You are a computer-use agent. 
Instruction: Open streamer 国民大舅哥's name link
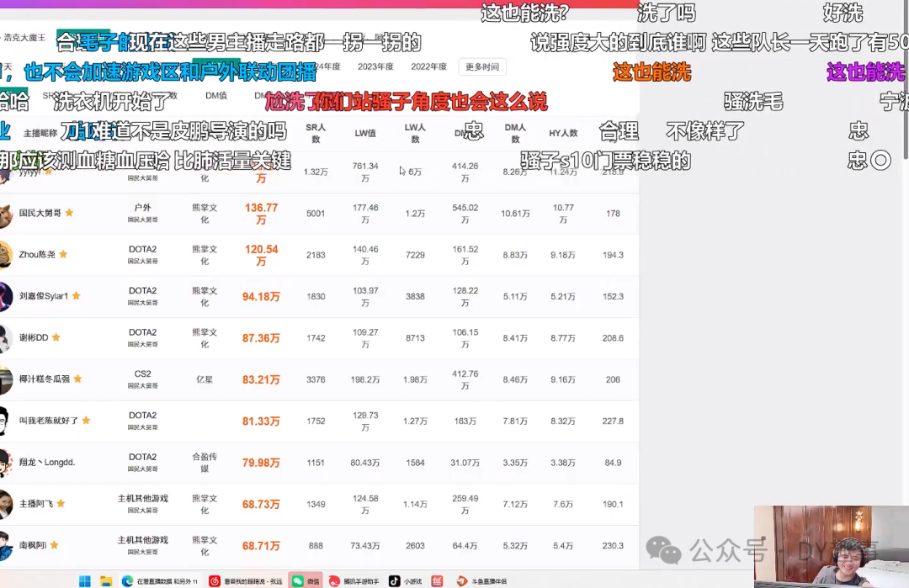click(x=40, y=213)
